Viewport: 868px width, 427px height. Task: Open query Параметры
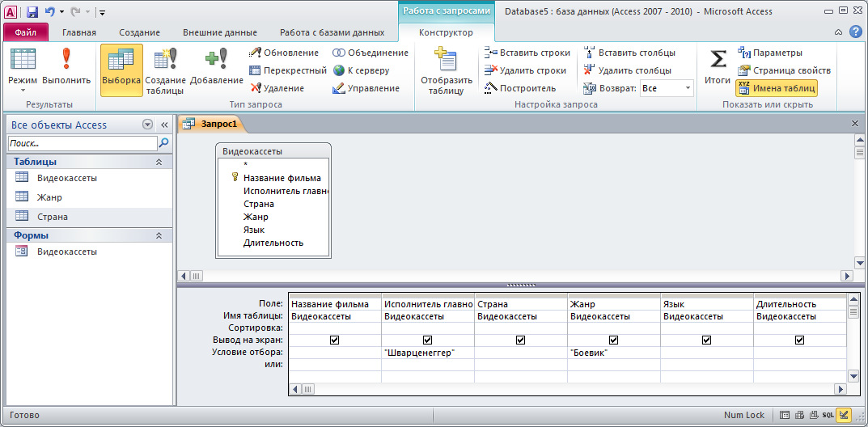[769, 53]
